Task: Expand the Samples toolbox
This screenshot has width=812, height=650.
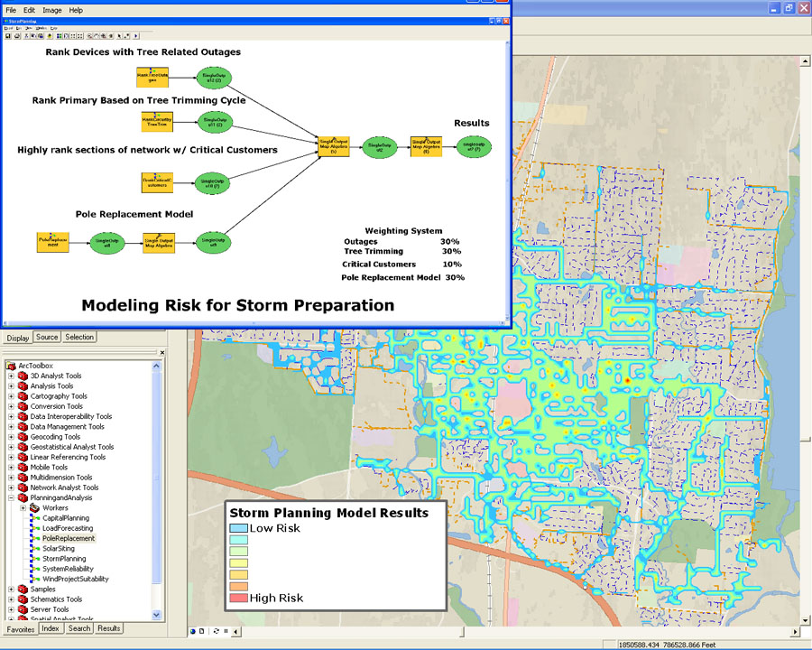Action: (11, 590)
